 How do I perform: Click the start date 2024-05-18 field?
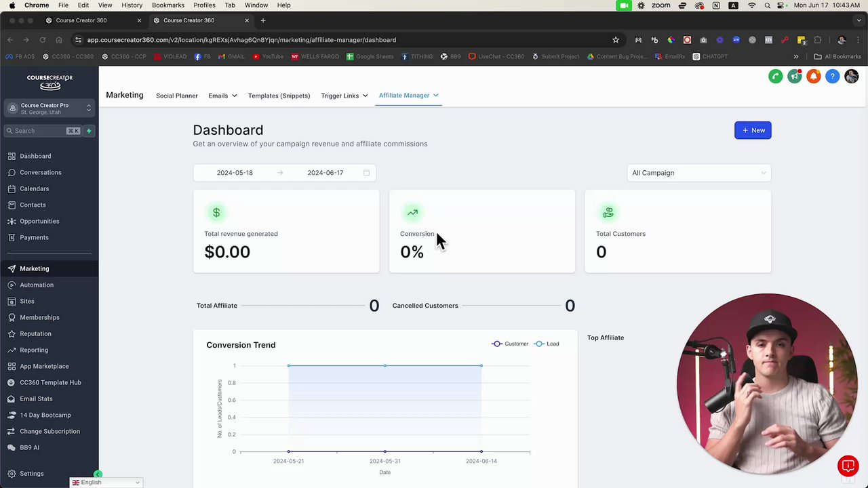coord(235,173)
